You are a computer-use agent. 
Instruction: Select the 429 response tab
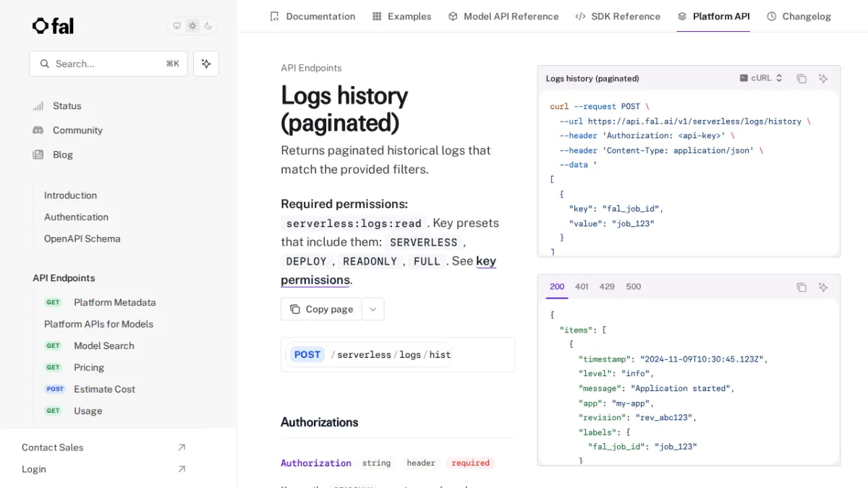pyautogui.click(x=607, y=286)
